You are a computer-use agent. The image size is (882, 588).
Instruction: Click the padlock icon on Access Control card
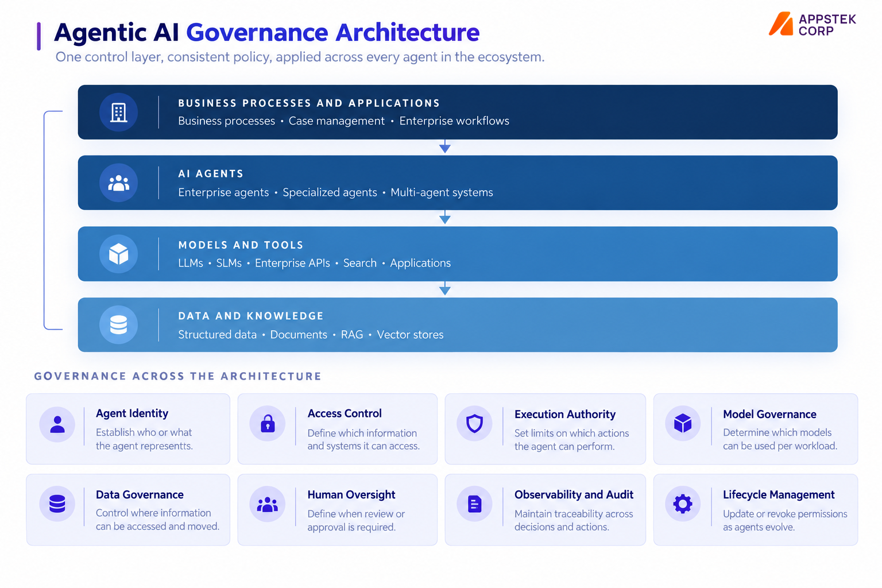268,424
